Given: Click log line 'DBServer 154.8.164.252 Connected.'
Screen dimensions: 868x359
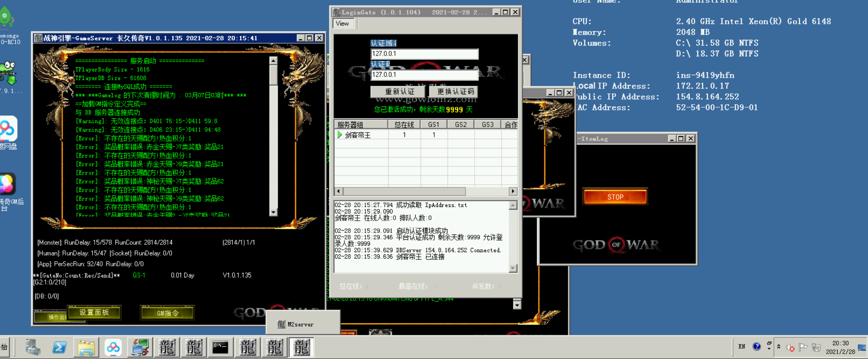Looking at the screenshot, I should coord(418,250).
